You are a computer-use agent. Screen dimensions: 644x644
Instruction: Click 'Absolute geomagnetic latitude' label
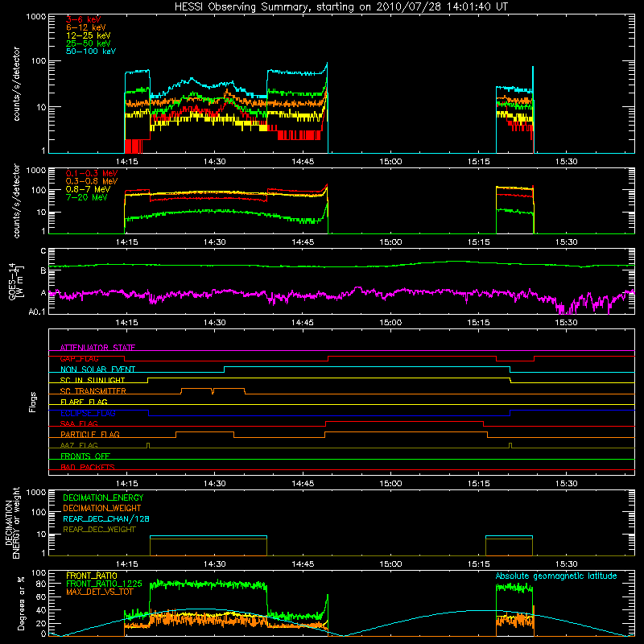(556, 576)
